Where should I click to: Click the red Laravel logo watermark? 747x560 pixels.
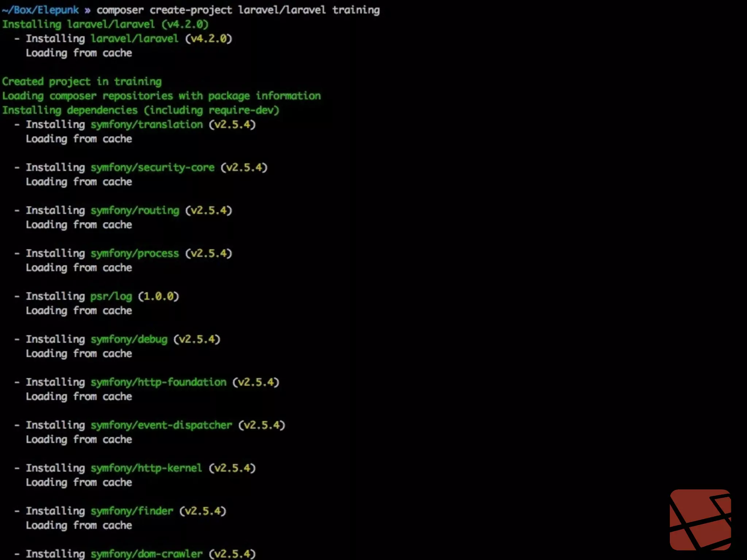pyautogui.click(x=700, y=519)
